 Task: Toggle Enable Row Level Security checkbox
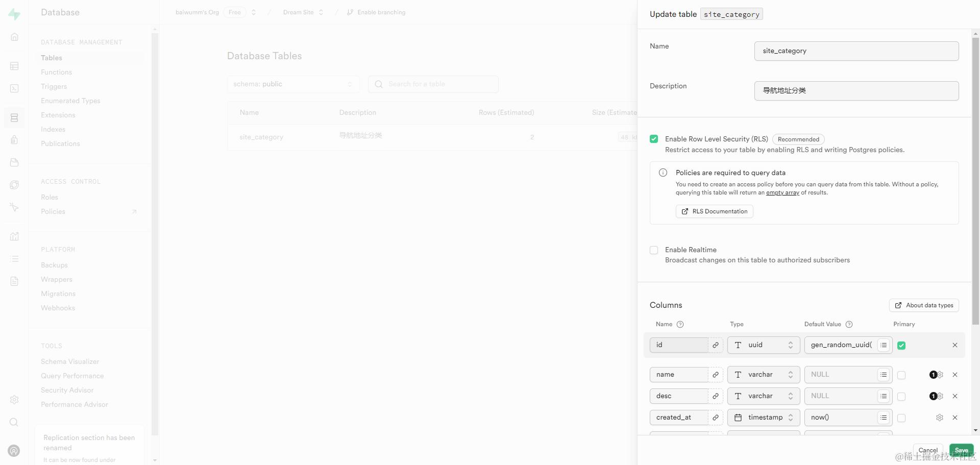click(654, 139)
